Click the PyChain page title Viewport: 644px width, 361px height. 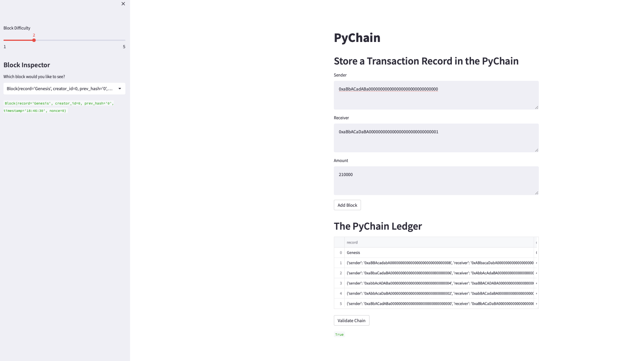point(357,38)
